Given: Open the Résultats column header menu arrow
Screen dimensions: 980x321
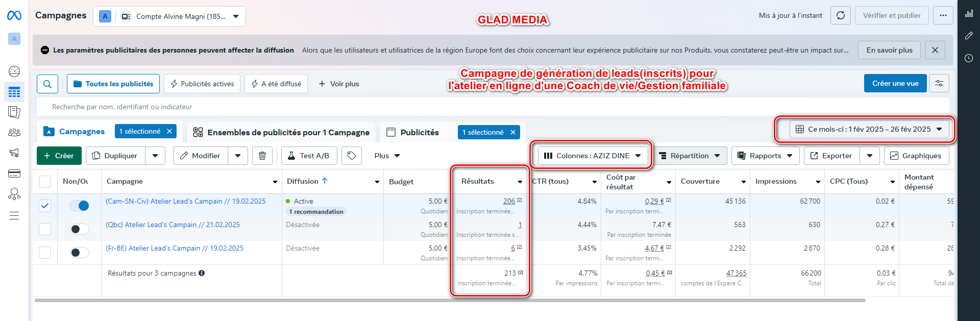Looking at the screenshot, I should 520,182.
